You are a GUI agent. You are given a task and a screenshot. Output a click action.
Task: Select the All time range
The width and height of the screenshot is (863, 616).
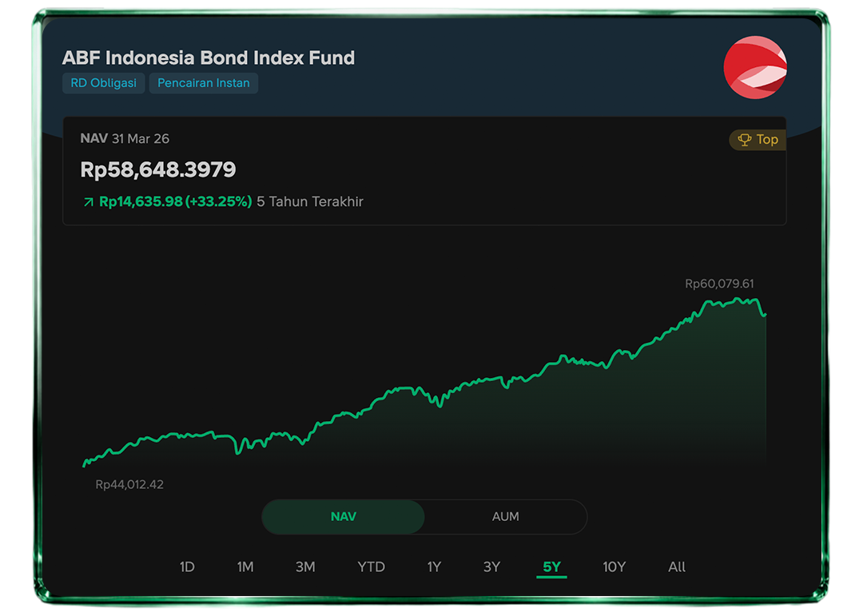(677, 567)
